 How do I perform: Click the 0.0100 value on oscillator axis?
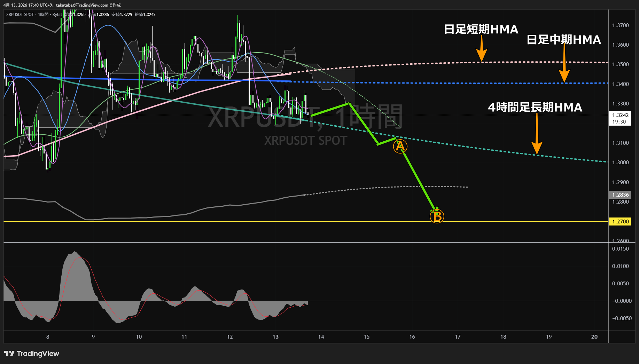click(x=620, y=266)
